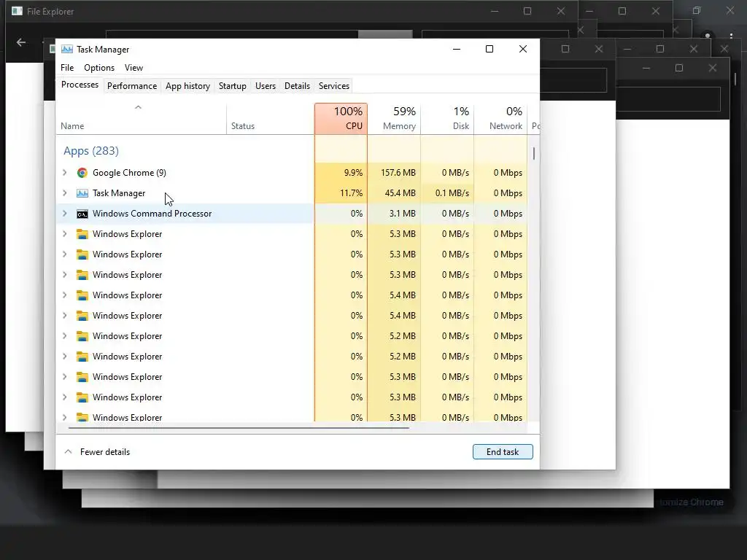
Task: Switch to the Users tab
Action: tap(266, 86)
